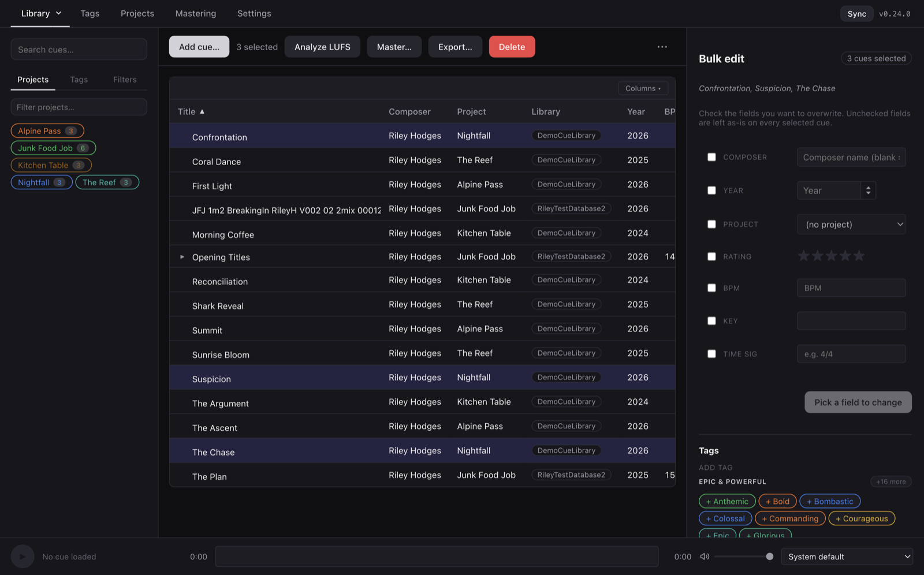Set rating to third star
Viewport: 924px width, 575px height.
pyautogui.click(x=832, y=256)
